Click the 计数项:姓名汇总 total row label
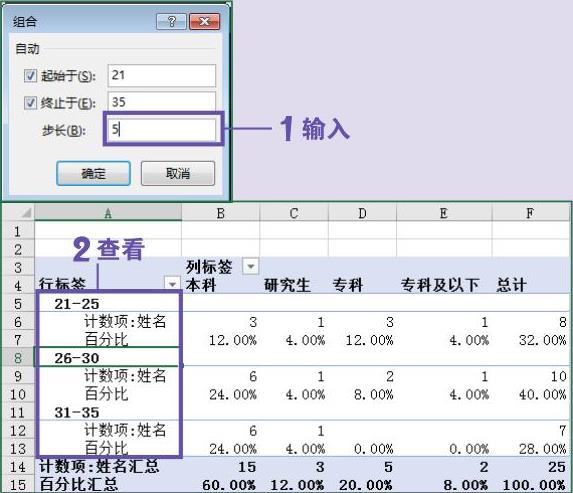 pyautogui.click(x=99, y=466)
